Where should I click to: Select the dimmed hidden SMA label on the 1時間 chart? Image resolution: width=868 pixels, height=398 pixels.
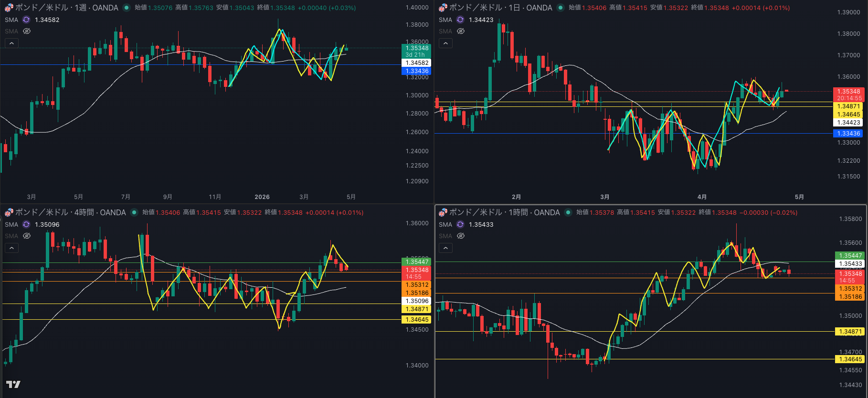(445, 236)
